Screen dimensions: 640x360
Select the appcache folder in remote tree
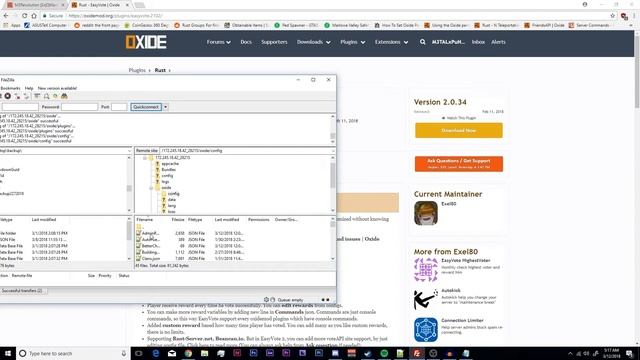pyautogui.click(x=170, y=164)
